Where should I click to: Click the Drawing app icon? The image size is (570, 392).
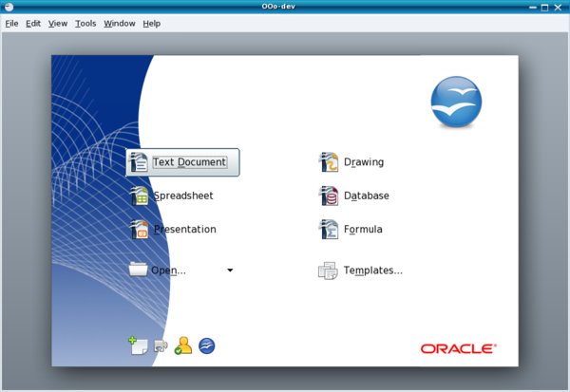tap(329, 162)
